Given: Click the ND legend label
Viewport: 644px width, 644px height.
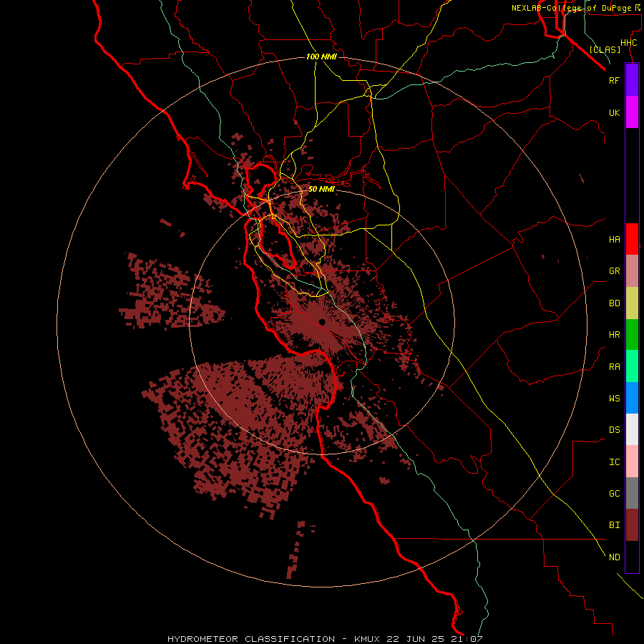Looking at the screenshot, I should click(x=614, y=557).
